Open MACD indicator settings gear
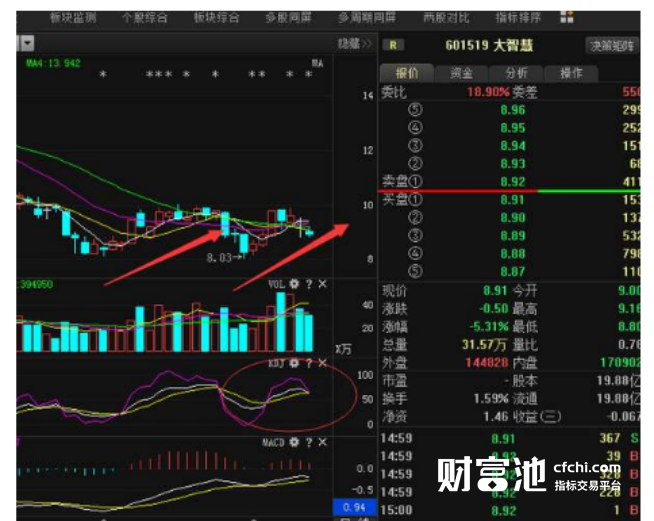 click(294, 442)
